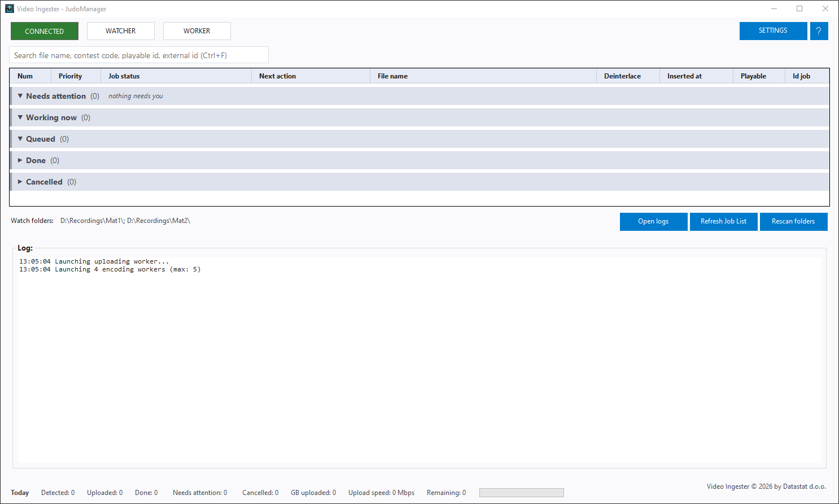839x504 pixels.
Task: Click 'GB uploaded: 0' status entry
Action: click(x=313, y=493)
